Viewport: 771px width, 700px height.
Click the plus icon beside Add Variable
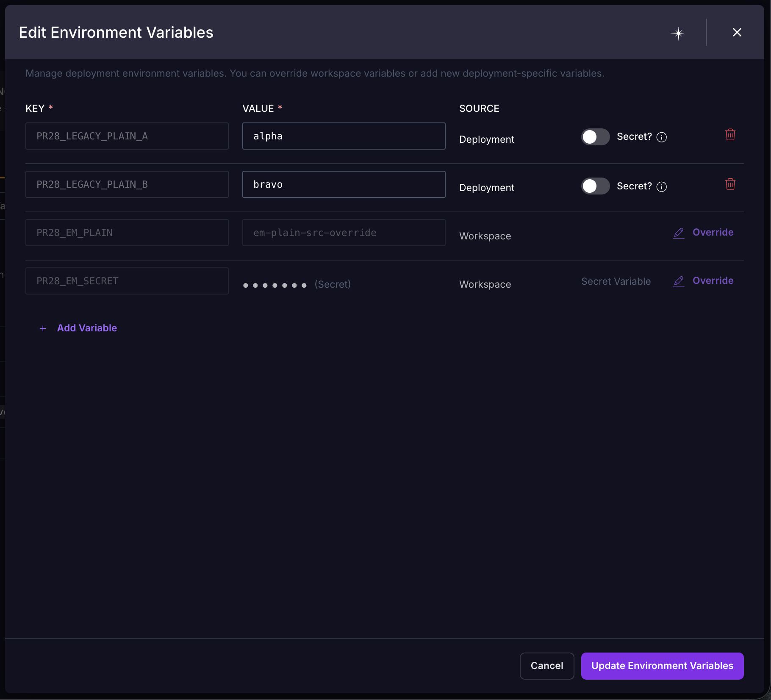[43, 328]
